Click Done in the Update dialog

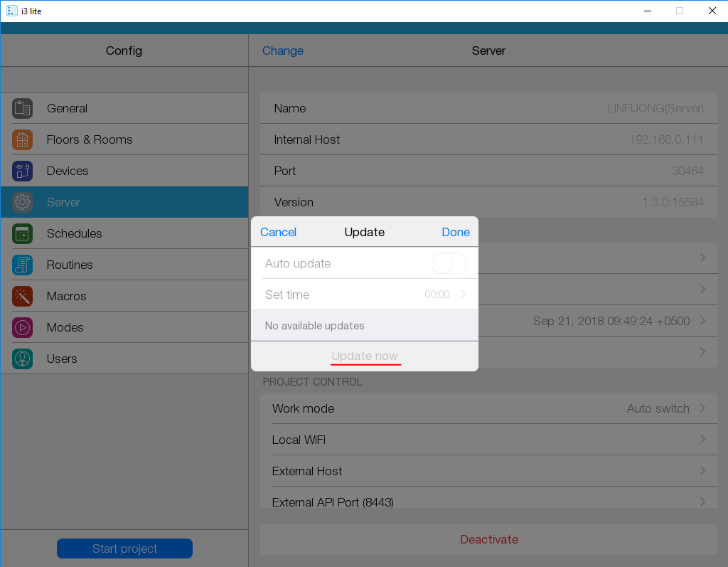(455, 232)
